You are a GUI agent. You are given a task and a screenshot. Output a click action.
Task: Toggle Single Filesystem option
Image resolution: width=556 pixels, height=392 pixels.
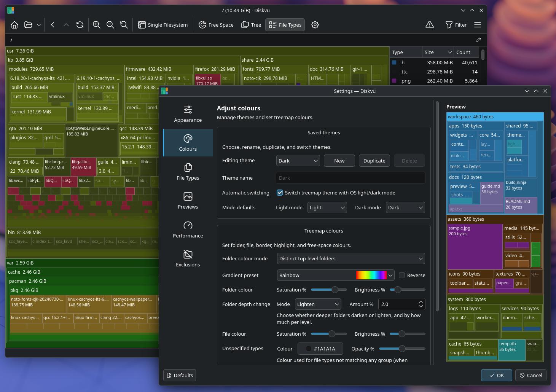pyautogui.click(x=163, y=25)
